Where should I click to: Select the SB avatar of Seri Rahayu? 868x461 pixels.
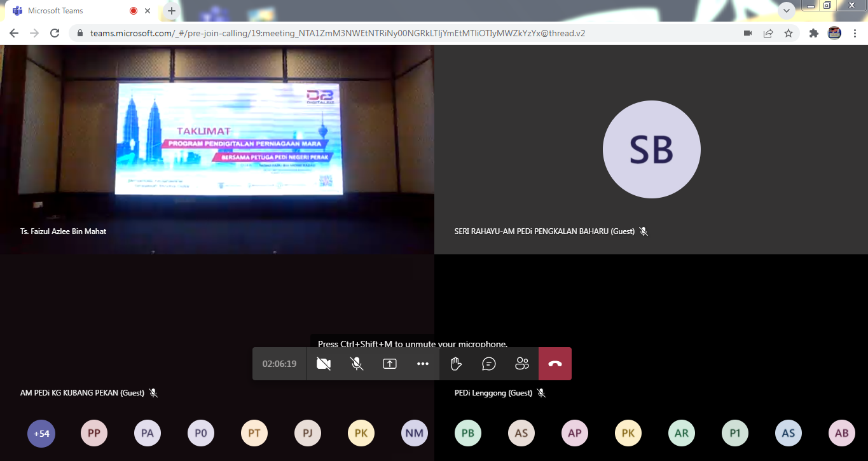[x=651, y=149]
